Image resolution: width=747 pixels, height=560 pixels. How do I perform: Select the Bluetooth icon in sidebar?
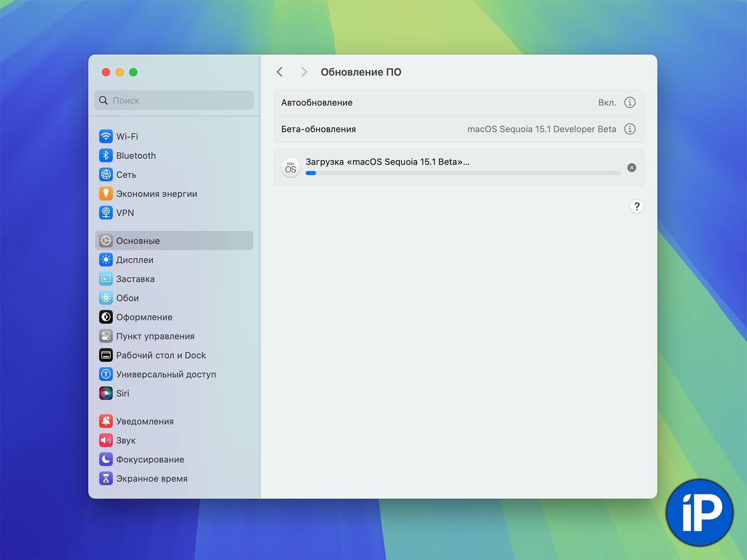point(106,155)
